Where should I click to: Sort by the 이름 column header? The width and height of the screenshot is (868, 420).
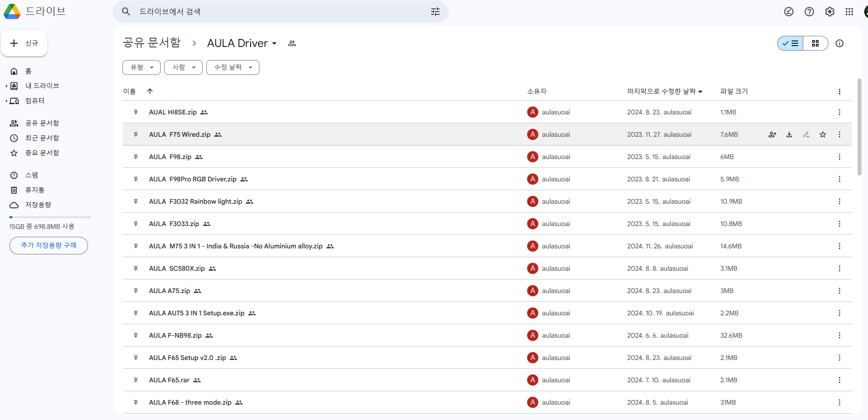pyautogui.click(x=129, y=92)
